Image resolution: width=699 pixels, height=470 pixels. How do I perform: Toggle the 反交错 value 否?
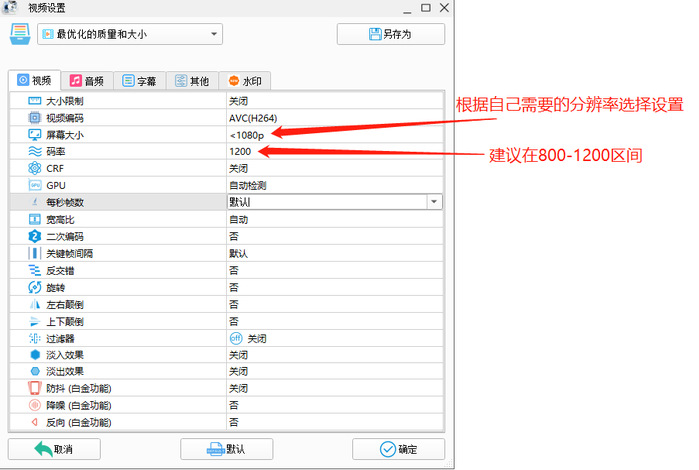[x=233, y=270]
